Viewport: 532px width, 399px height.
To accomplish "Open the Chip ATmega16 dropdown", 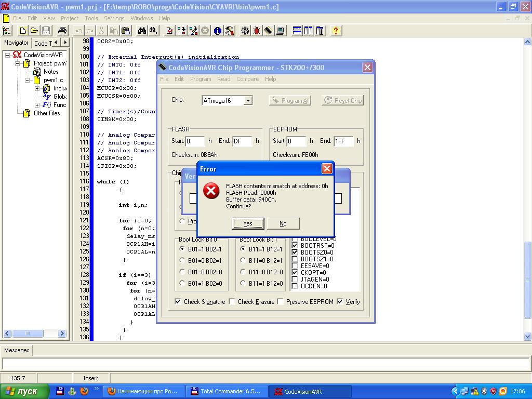I will 248,101.
